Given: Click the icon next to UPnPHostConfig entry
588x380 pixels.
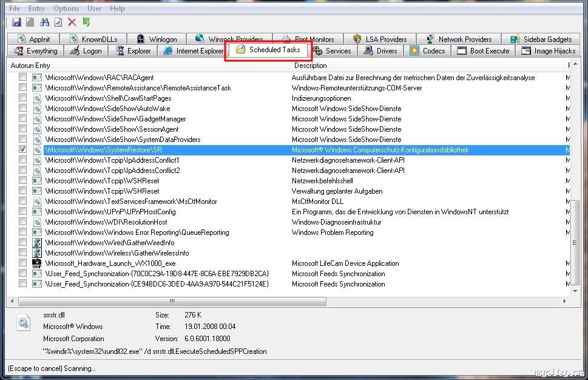Looking at the screenshot, I should [37, 212].
